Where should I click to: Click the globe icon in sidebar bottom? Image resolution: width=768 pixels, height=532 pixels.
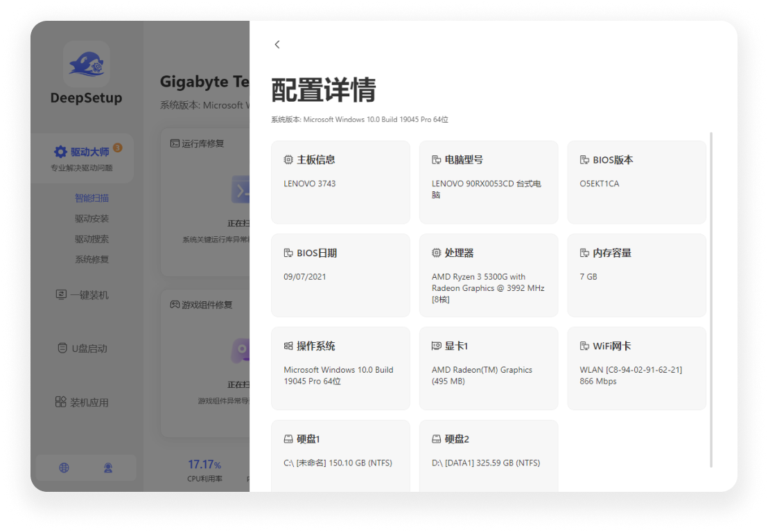[x=64, y=468]
